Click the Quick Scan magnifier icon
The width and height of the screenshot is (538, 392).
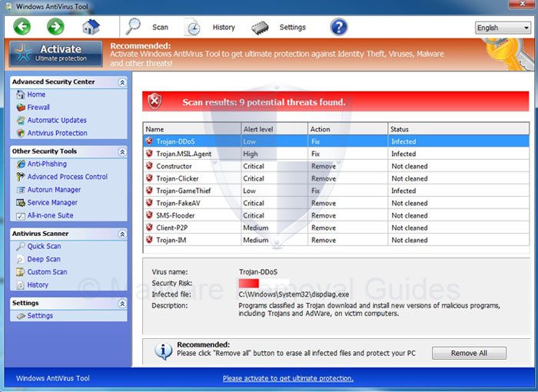[x=21, y=246]
